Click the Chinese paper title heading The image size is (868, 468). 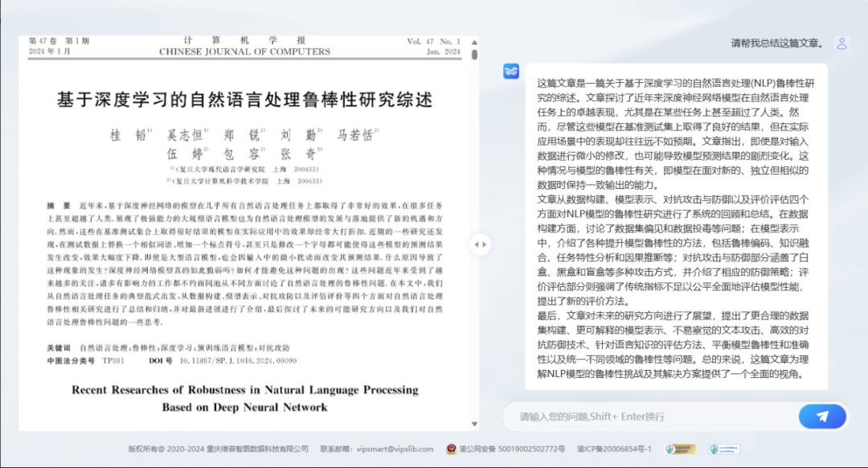click(x=244, y=99)
